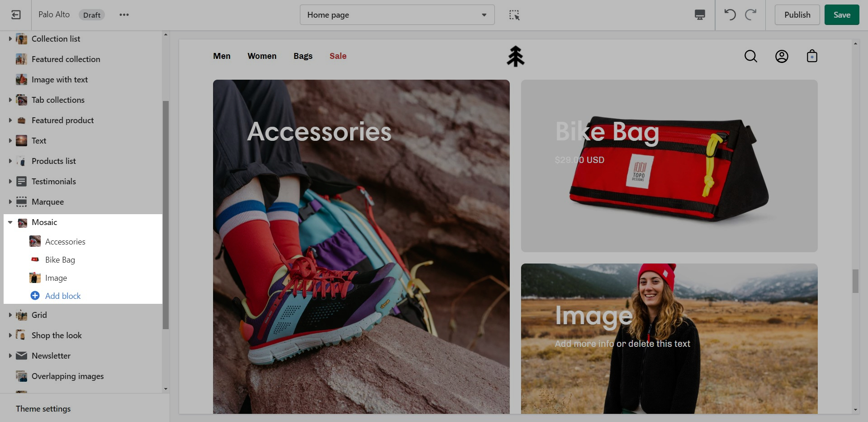Open the three-dots theme actions menu
The width and height of the screenshot is (868, 422).
click(124, 15)
